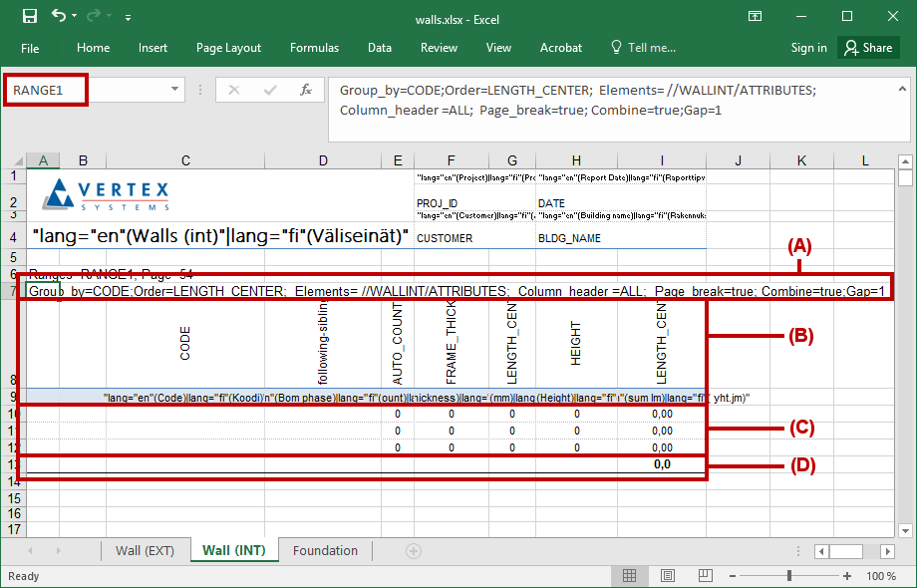Open the Foundation sheet tab
Viewport: 917px width, 588px height.
tap(325, 551)
